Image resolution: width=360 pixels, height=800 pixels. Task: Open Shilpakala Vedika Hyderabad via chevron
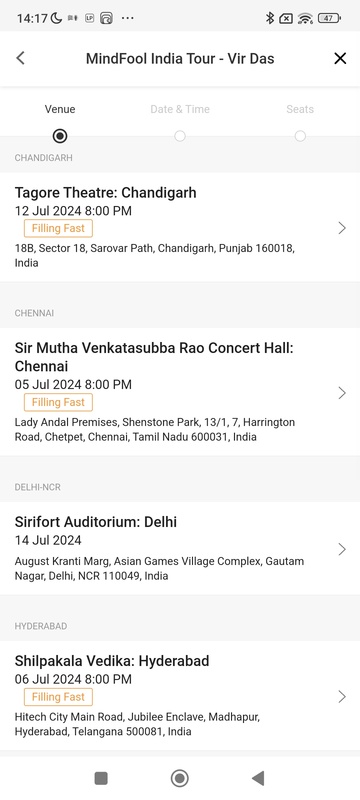(x=342, y=697)
